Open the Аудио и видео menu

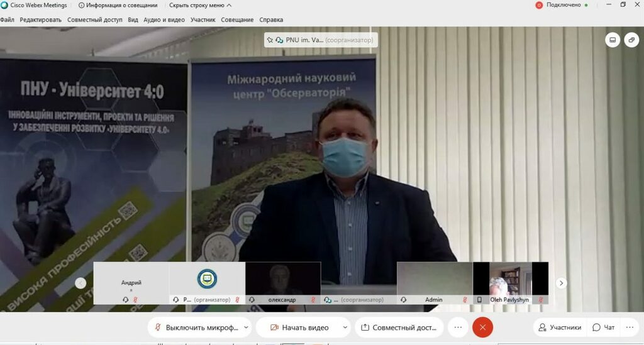pyautogui.click(x=164, y=19)
